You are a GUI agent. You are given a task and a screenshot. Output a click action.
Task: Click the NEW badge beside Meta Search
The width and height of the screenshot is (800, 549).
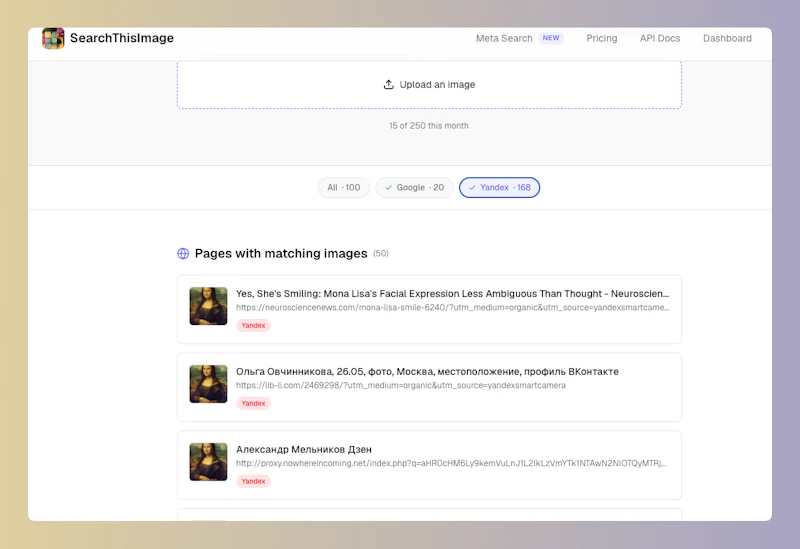click(551, 38)
